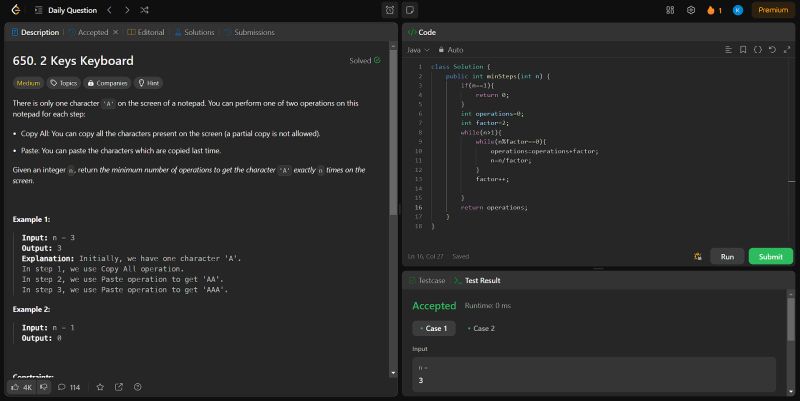Open the notes icon in top bar
The height and width of the screenshot is (401, 800).
(411, 10)
